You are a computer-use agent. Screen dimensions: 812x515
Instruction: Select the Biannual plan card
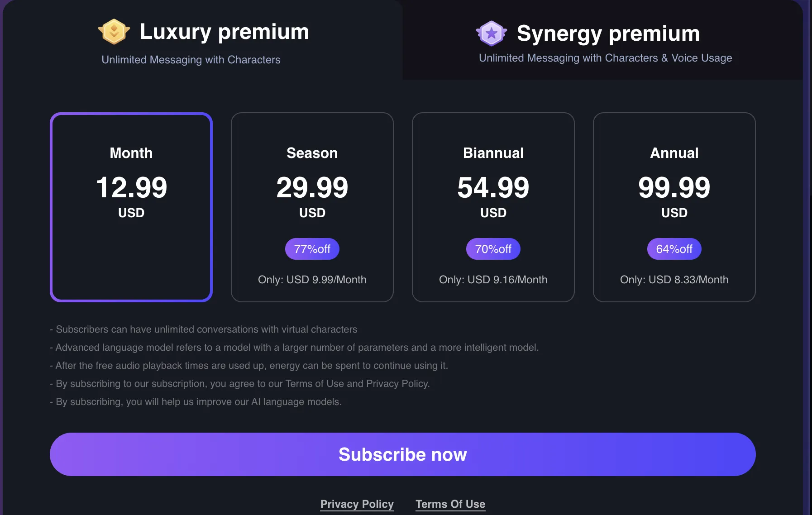pyautogui.click(x=493, y=206)
